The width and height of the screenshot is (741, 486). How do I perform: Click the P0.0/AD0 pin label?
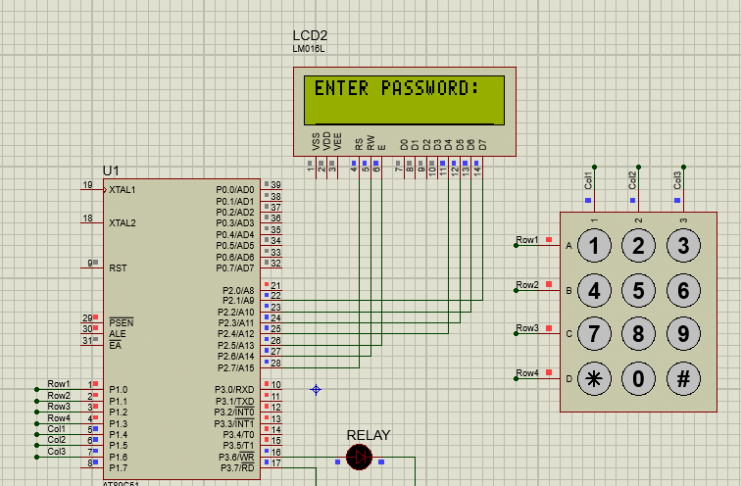[x=235, y=190]
